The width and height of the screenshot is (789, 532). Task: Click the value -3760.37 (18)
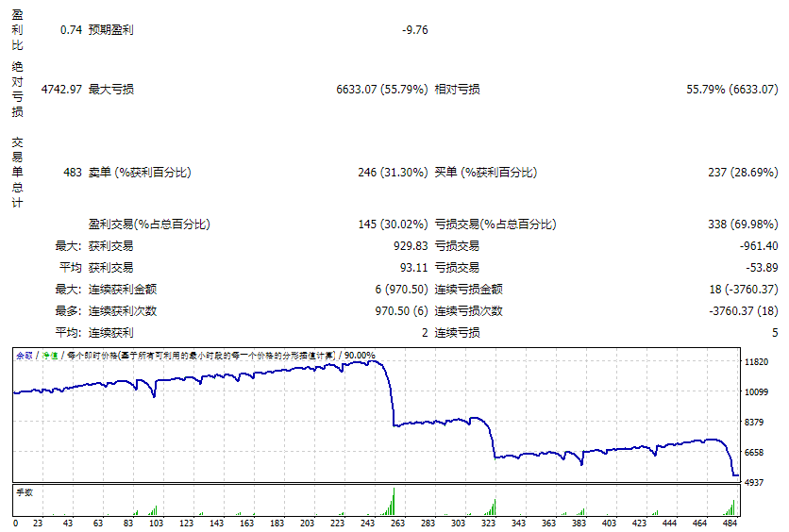(744, 310)
